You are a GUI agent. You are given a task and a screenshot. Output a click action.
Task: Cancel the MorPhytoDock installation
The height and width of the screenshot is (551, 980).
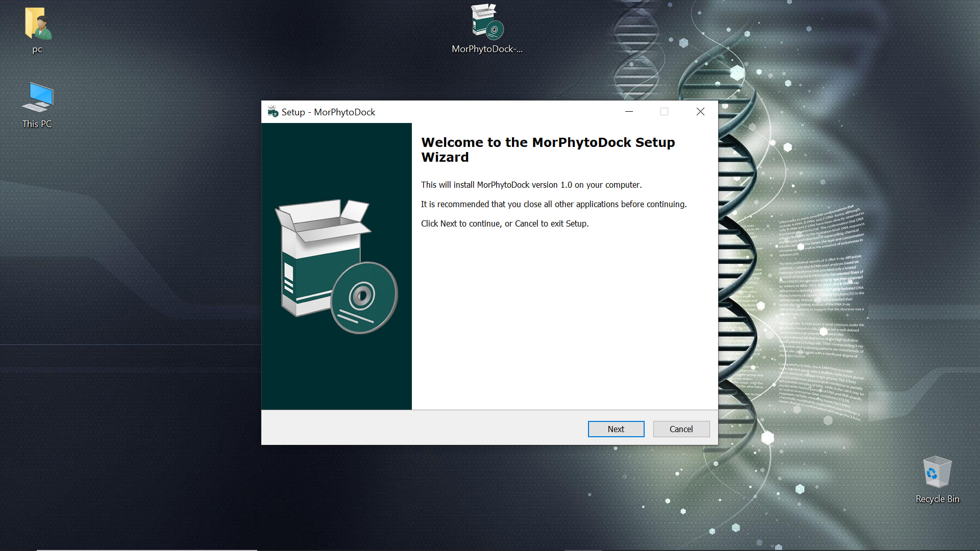click(681, 429)
